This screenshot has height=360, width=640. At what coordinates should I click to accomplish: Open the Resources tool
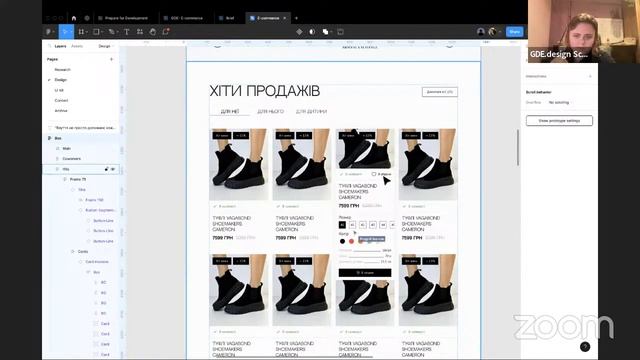[140, 31]
